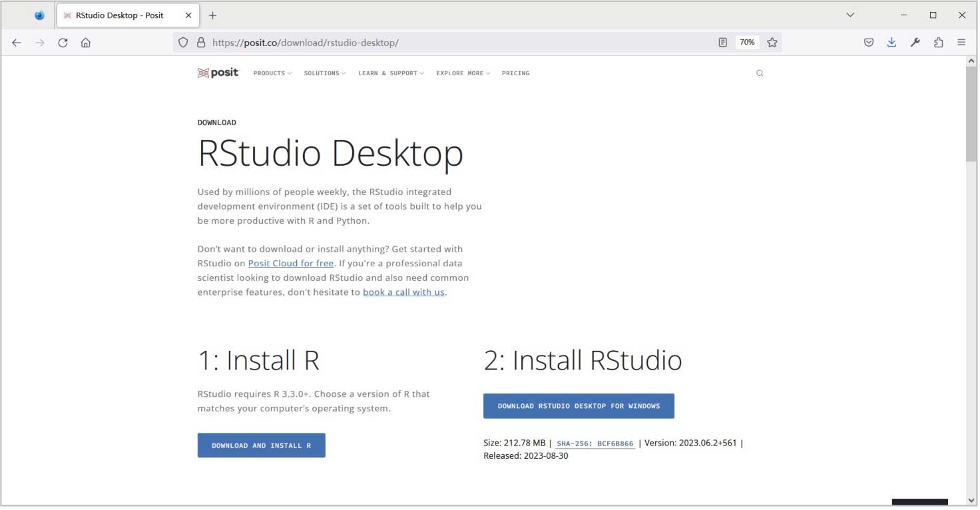Click Download RStudio Desktop for Windows
Image resolution: width=980 pixels, height=510 pixels.
[579, 406]
